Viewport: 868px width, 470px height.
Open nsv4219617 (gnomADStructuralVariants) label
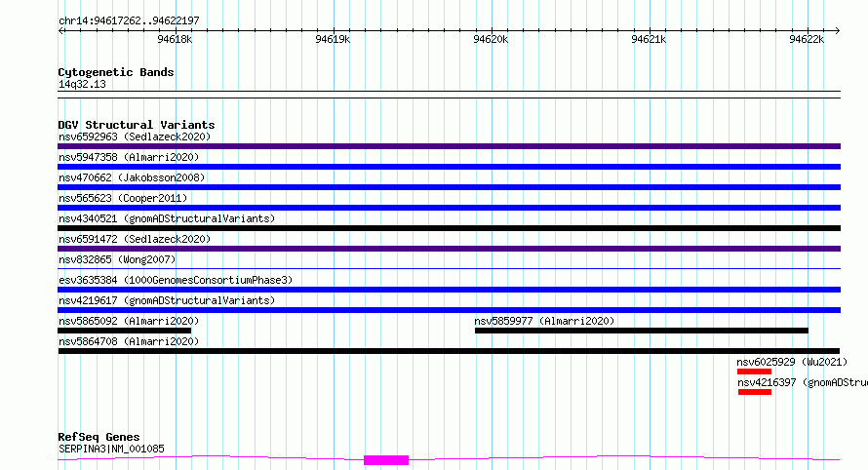(x=167, y=300)
